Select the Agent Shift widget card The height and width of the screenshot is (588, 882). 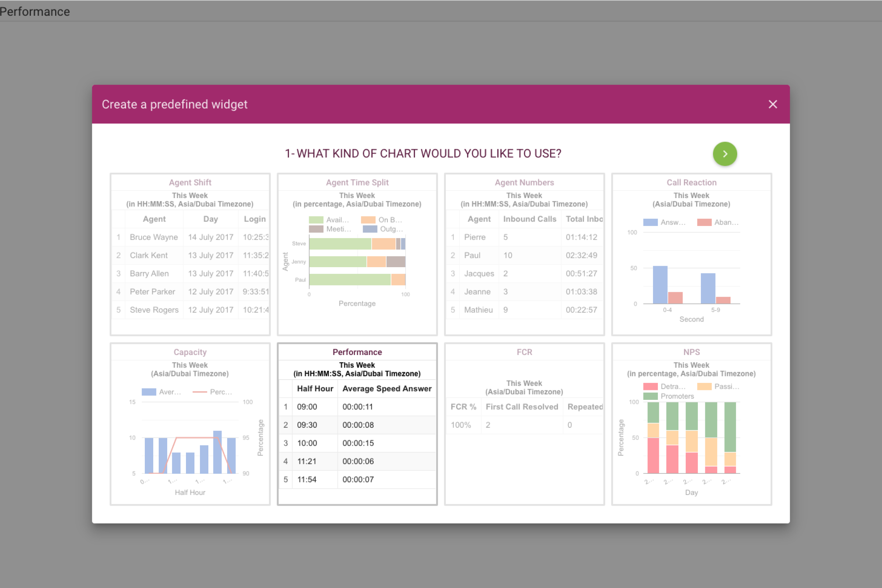190,254
